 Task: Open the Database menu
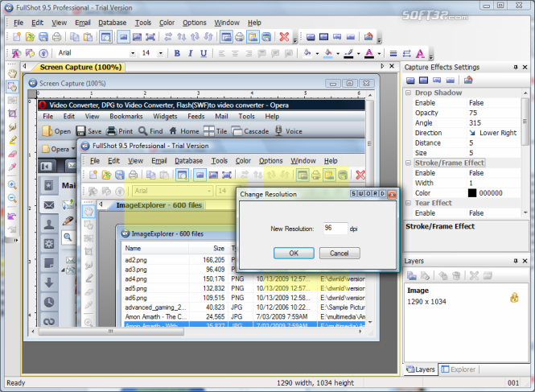[x=113, y=23]
